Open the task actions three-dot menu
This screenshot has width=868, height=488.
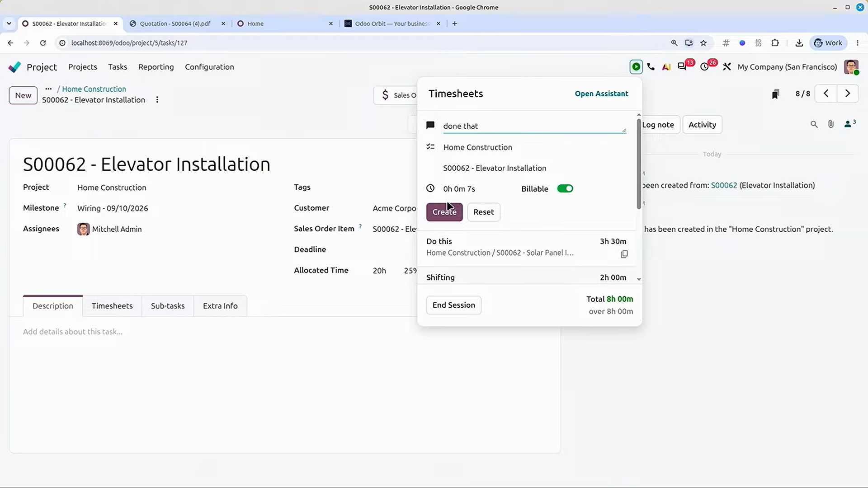(157, 100)
